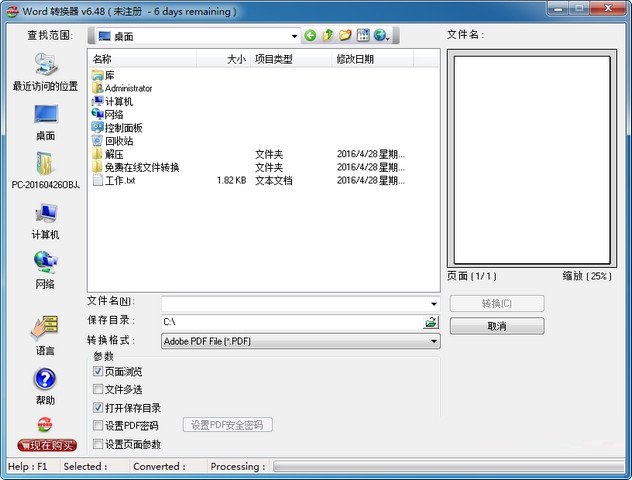Enable 设置页面参数 checkbox
This screenshot has width=632, height=480.
click(98, 444)
